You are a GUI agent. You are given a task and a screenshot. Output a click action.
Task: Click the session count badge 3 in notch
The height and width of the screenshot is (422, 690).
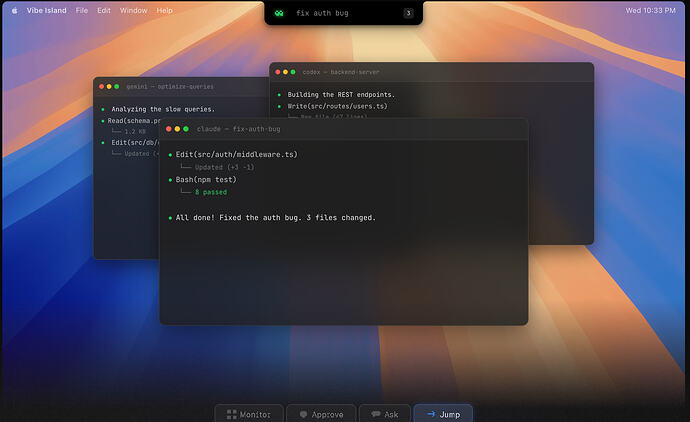click(x=408, y=13)
